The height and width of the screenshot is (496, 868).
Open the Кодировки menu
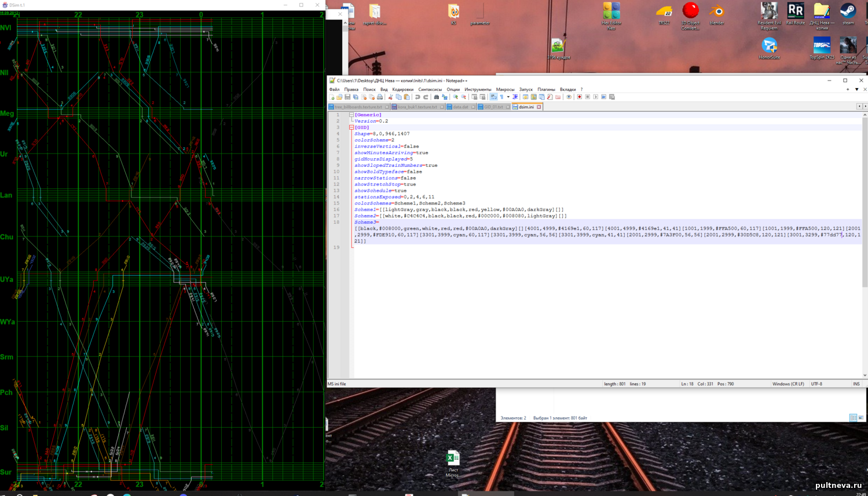tap(402, 89)
